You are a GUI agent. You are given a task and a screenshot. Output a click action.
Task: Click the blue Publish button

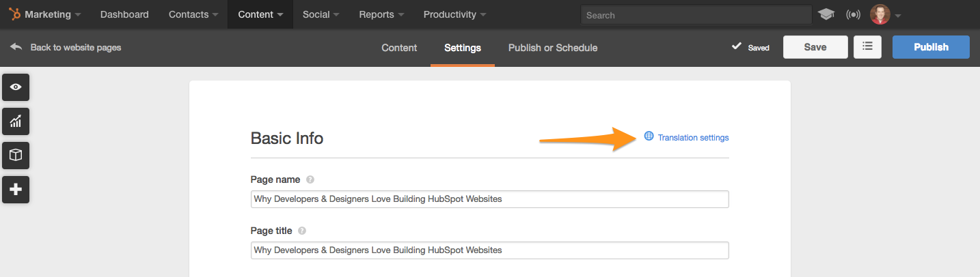931,47
